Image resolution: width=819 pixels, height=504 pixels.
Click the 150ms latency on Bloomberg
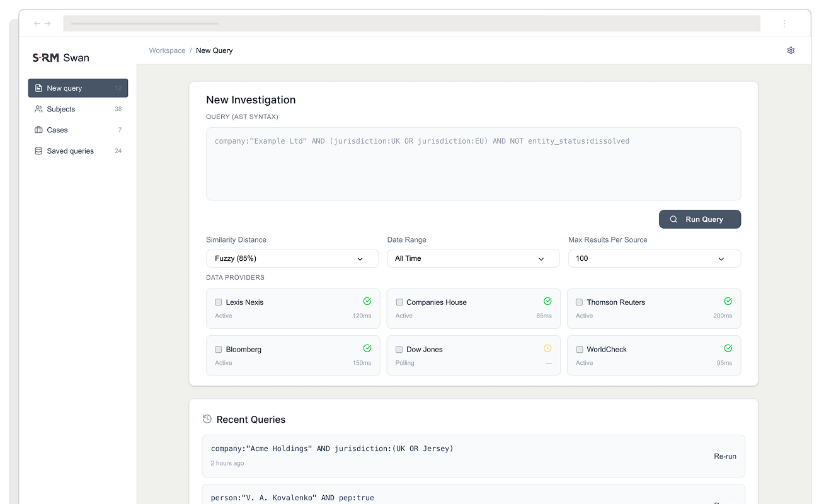pyautogui.click(x=362, y=363)
